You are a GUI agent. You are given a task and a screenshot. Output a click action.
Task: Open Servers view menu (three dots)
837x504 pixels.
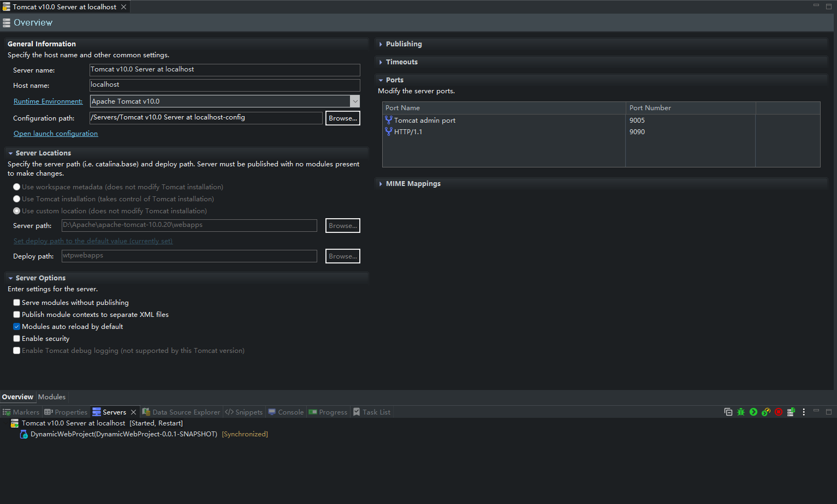click(x=804, y=412)
